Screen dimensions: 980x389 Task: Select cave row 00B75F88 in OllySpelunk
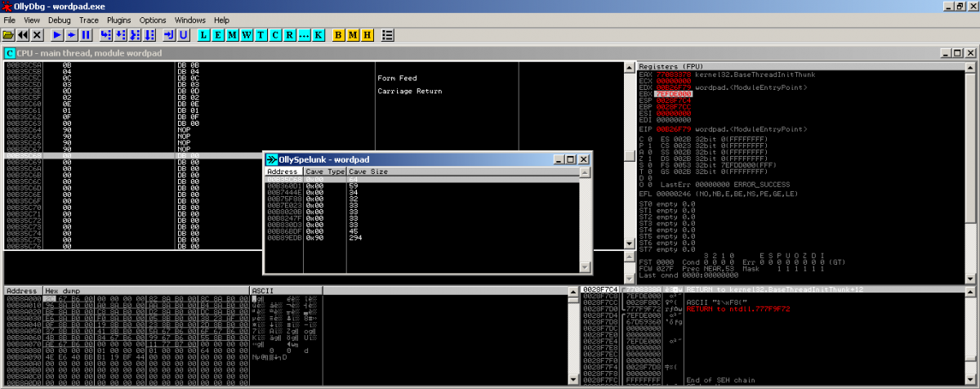coord(421,199)
